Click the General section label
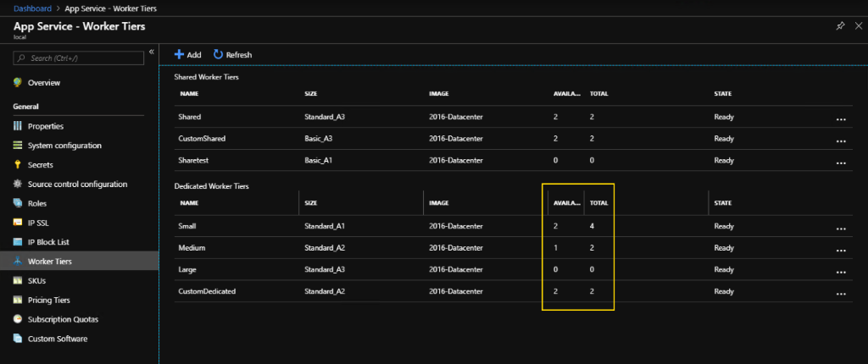This screenshot has width=868, height=364. click(x=25, y=106)
